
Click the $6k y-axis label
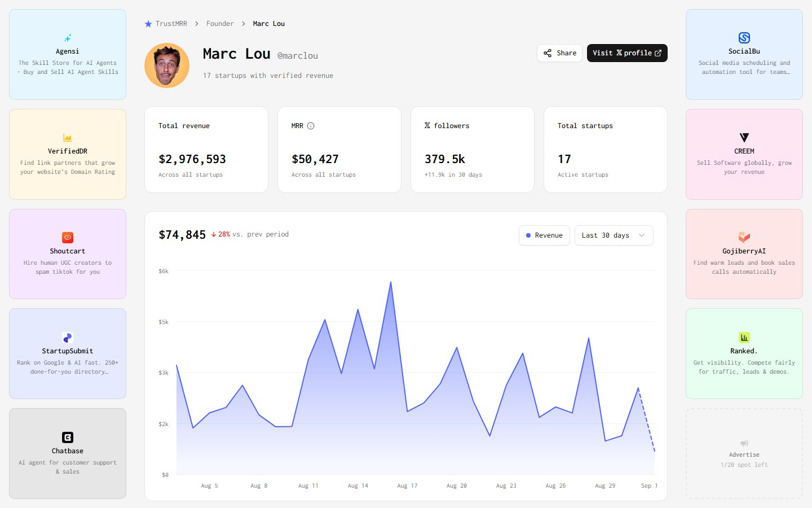164,271
